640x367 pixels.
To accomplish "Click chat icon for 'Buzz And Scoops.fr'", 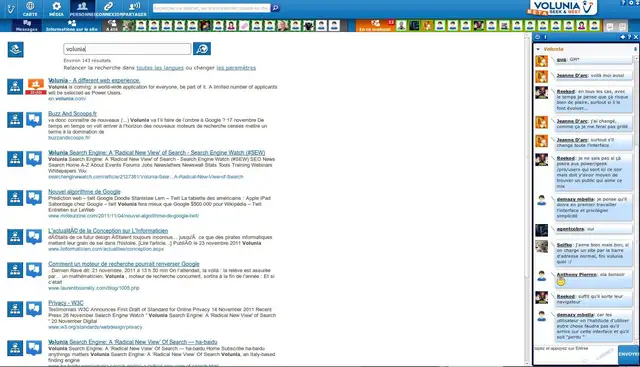I will (x=34, y=120).
